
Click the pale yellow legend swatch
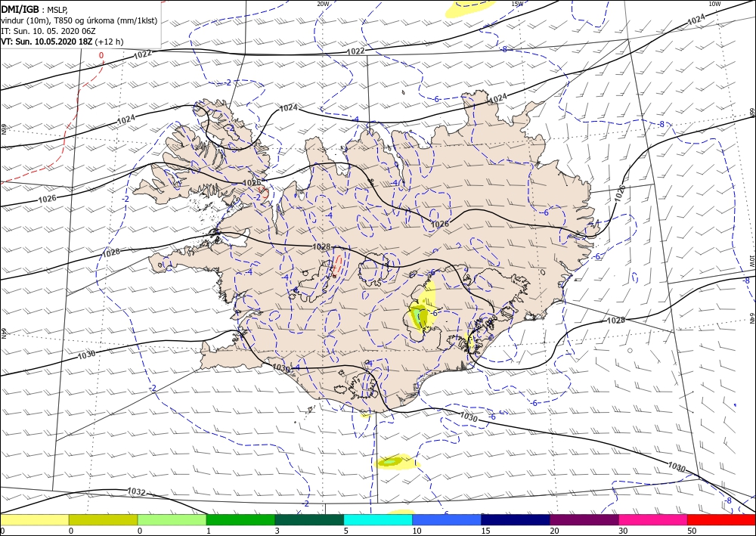tap(35, 519)
